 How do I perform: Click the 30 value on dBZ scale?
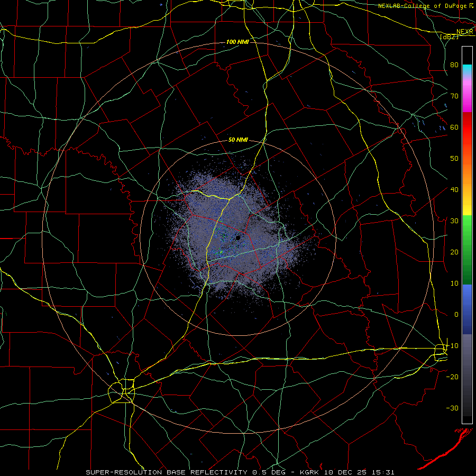tap(454, 221)
